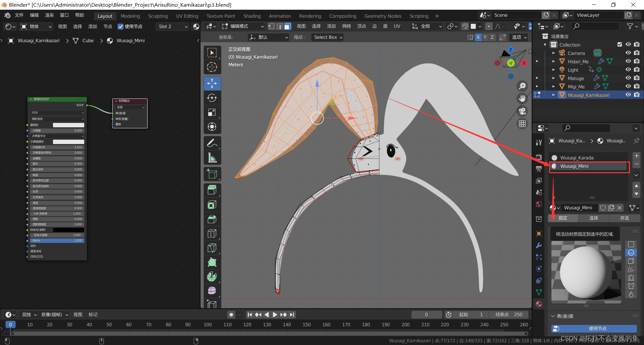This screenshot has width=644, height=345.
Task: Switch to face select mode icon
Action: [287, 26]
